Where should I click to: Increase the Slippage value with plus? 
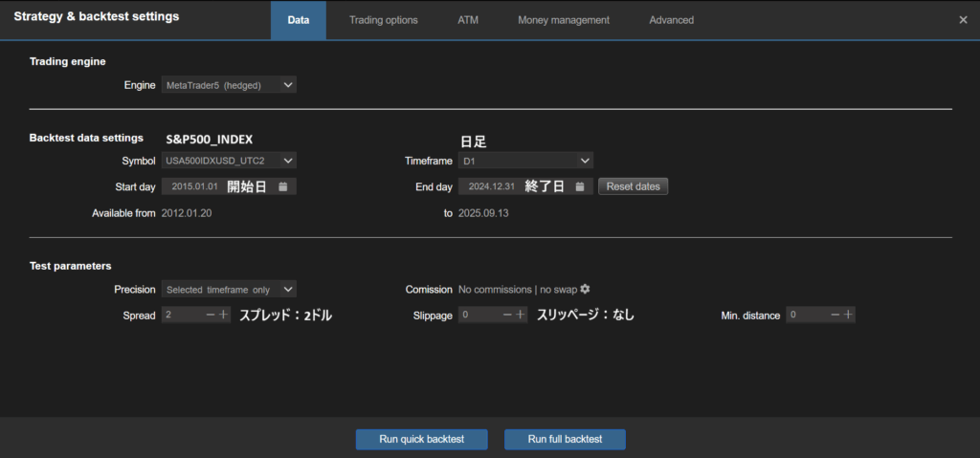pyautogui.click(x=521, y=315)
